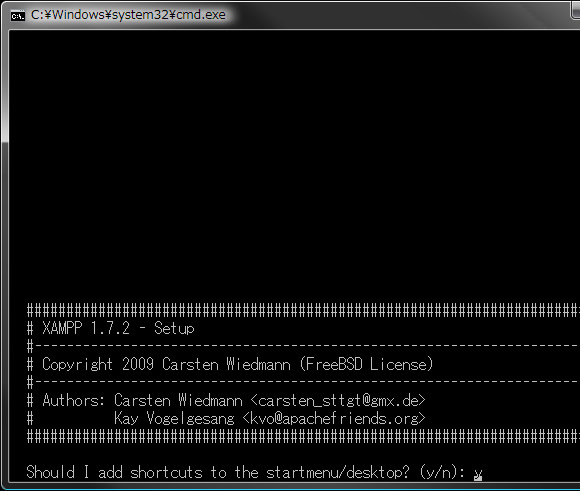Click the dashed separator below Copyright line
Viewport: 580px width, 491px height.
(x=303, y=382)
